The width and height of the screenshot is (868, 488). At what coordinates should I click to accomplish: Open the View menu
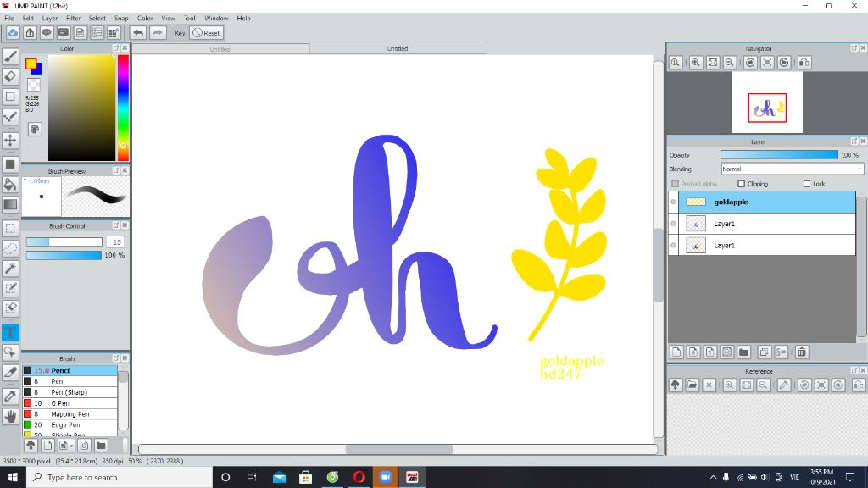tap(169, 19)
